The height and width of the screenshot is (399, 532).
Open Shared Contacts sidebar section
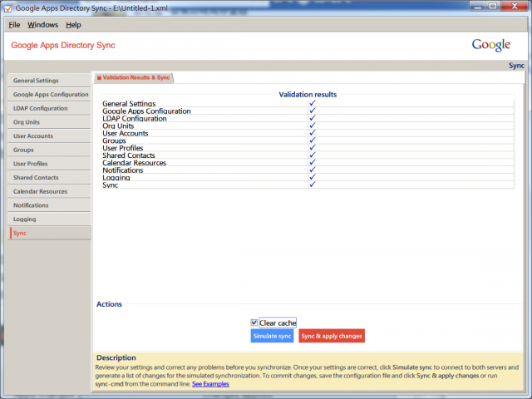click(x=49, y=177)
